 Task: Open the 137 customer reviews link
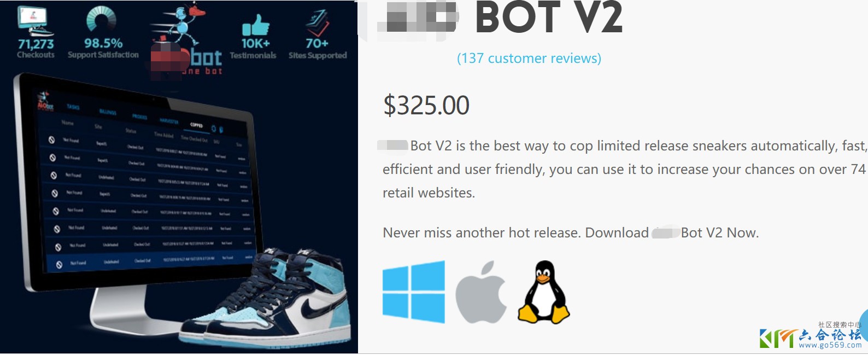pos(529,59)
